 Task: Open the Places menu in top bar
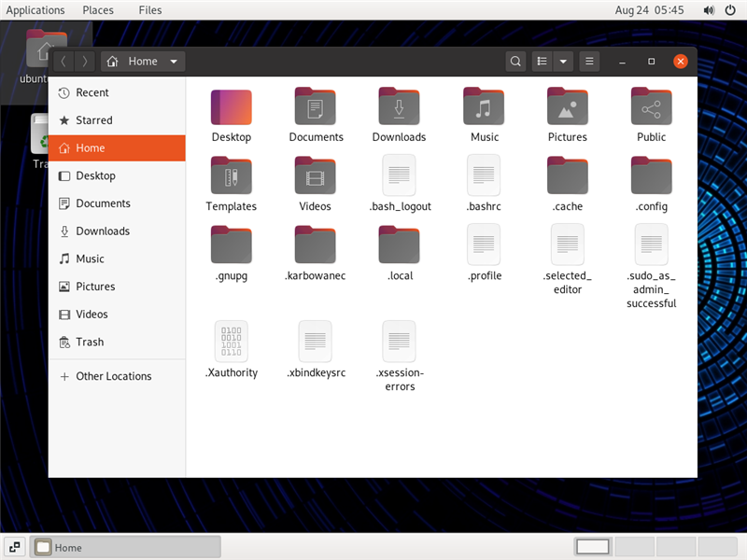[x=98, y=10]
